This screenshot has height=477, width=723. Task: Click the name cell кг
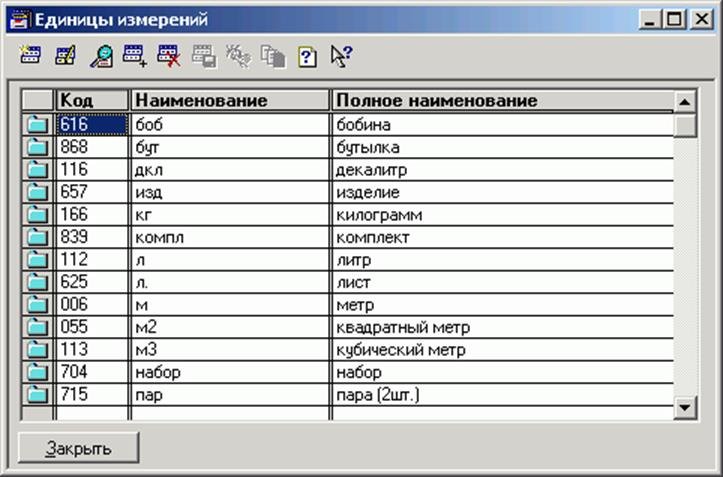(230, 215)
